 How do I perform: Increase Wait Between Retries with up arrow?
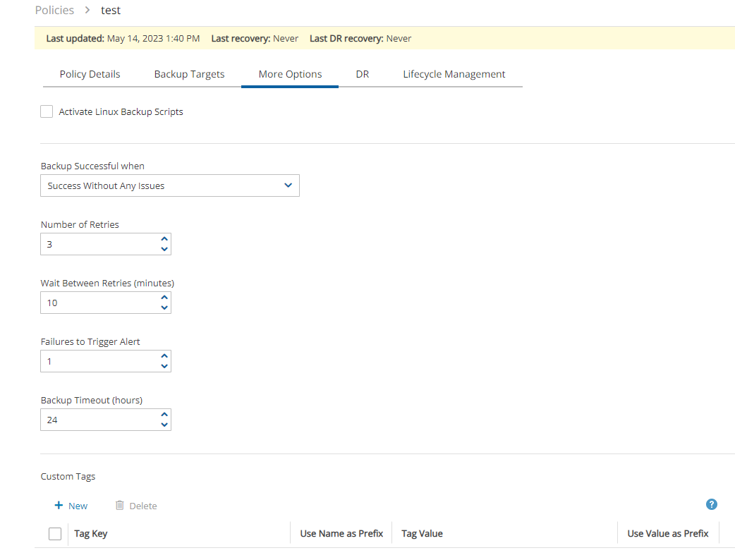pos(164,298)
